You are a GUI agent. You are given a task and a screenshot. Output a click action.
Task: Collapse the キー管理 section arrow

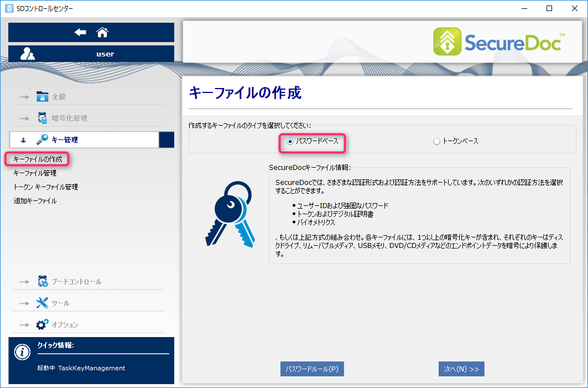23,140
